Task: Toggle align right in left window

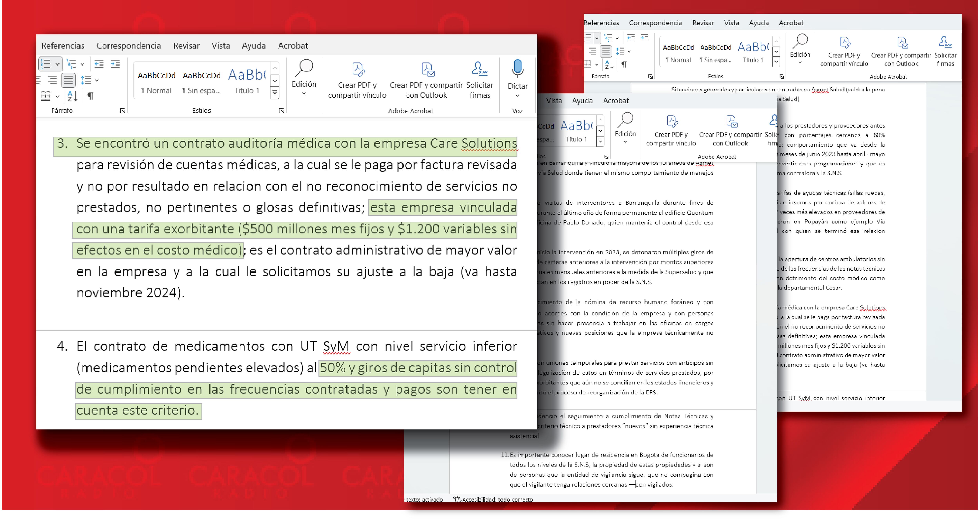Action: click(53, 80)
